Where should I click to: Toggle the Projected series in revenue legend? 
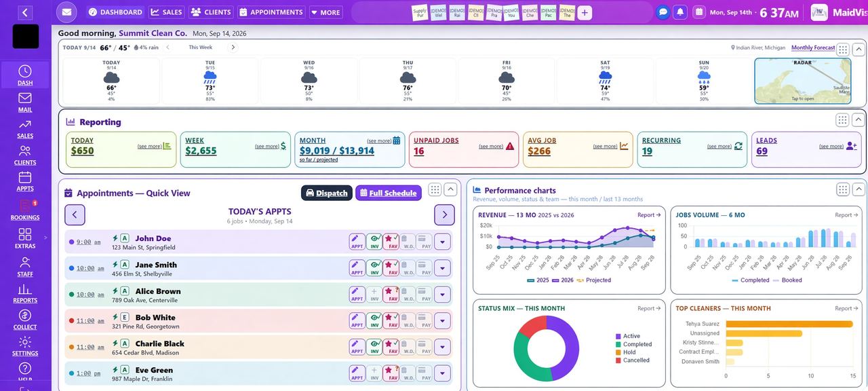tap(593, 280)
